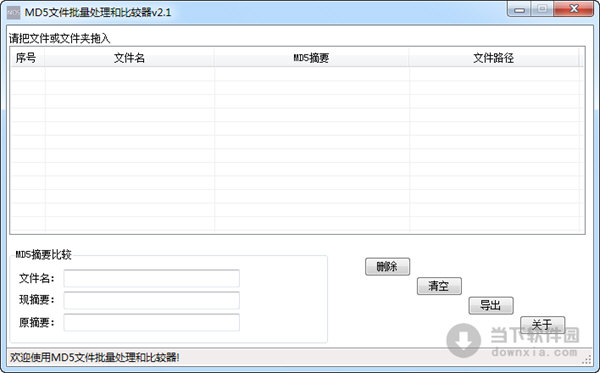This screenshot has width=600, height=373.
Task: Click the 现摘要: label
Action: (x=37, y=300)
